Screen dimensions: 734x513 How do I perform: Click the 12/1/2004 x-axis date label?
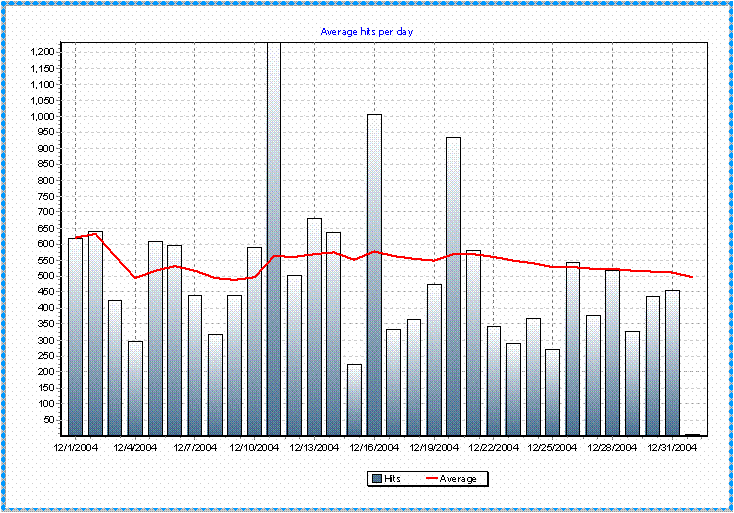tap(76, 447)
